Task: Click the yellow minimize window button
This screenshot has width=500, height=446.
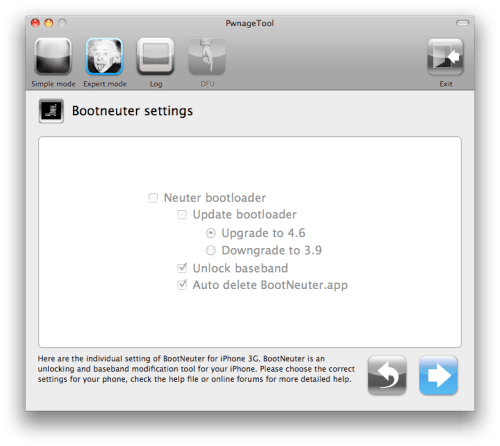Action: pyautogui.click(x=49, y=23)
